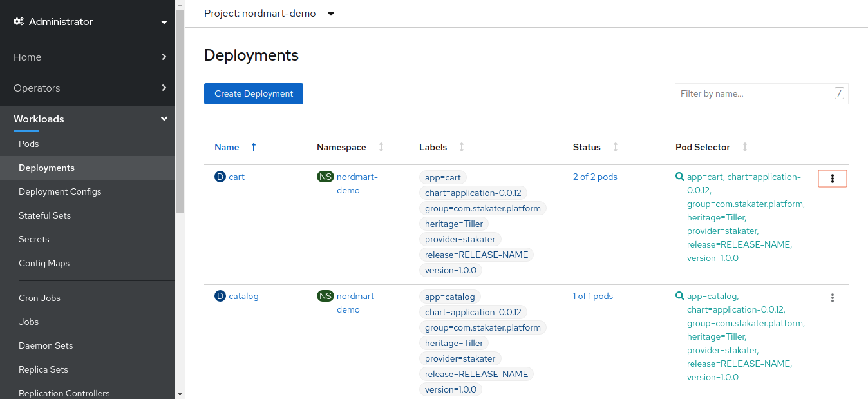Click provider=stakater label in cart row

(460, 239)
